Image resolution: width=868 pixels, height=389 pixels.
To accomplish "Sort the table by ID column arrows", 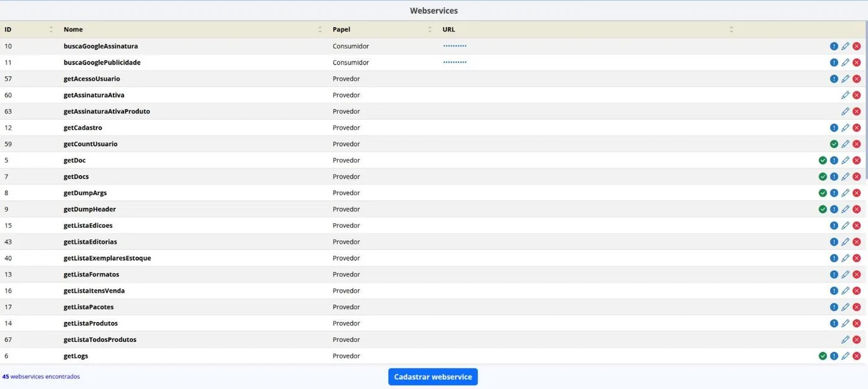I will 51,29.
